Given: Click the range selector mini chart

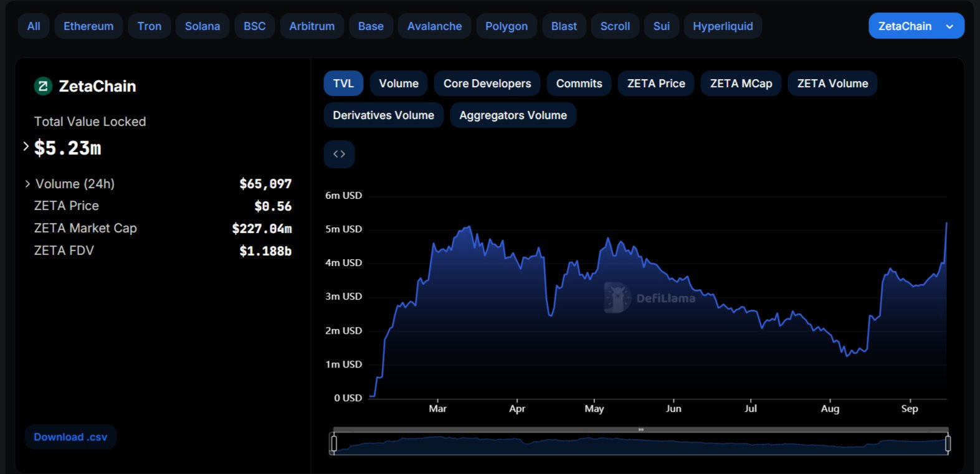Looking at the screenshot, I should pos(640,445).
